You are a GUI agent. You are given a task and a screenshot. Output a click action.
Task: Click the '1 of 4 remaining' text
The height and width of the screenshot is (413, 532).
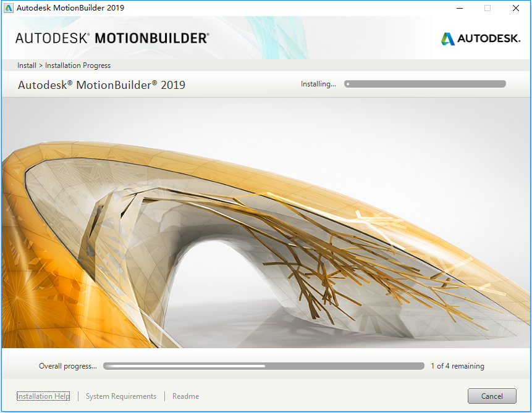(457, 366)
